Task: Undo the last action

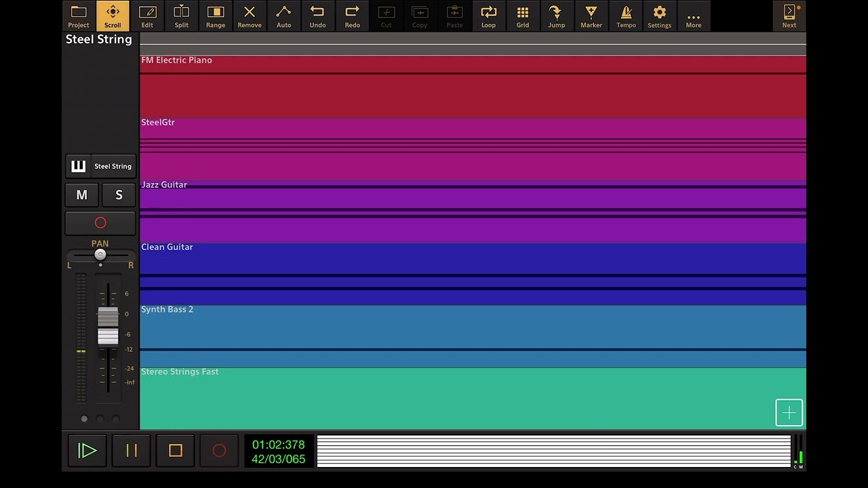Action: click(x=317, y=16)
